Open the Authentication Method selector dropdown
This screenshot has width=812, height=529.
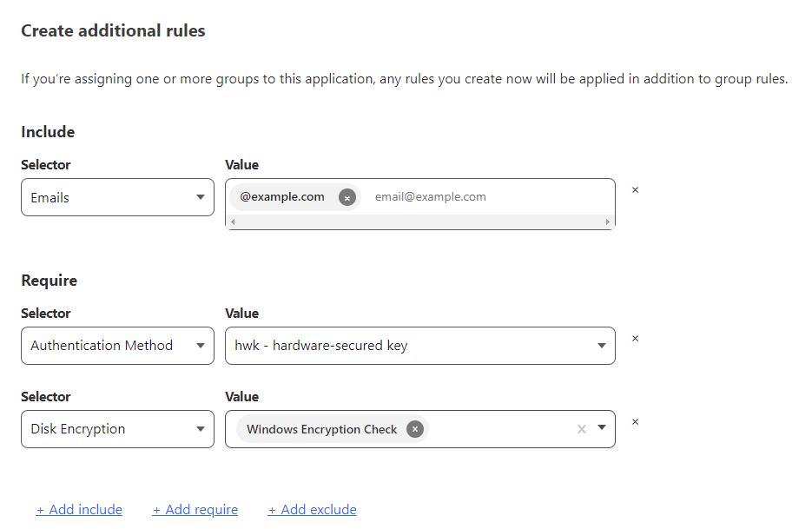tap(117, 346)
